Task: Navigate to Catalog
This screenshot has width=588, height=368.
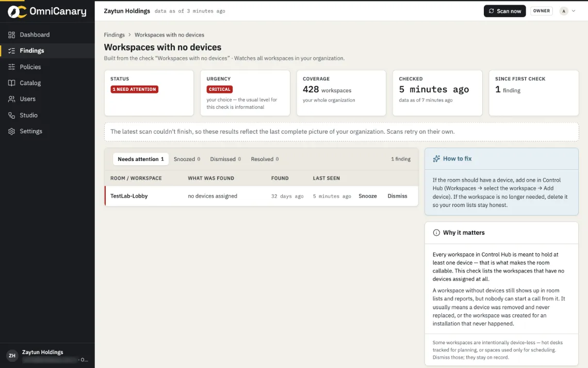Action: (47, 83)
